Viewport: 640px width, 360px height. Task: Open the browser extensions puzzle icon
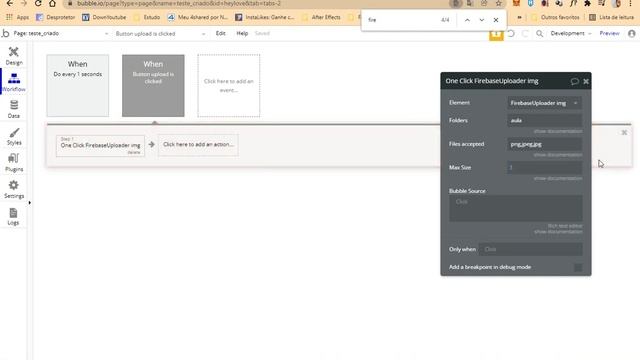[x=587, y=3]
